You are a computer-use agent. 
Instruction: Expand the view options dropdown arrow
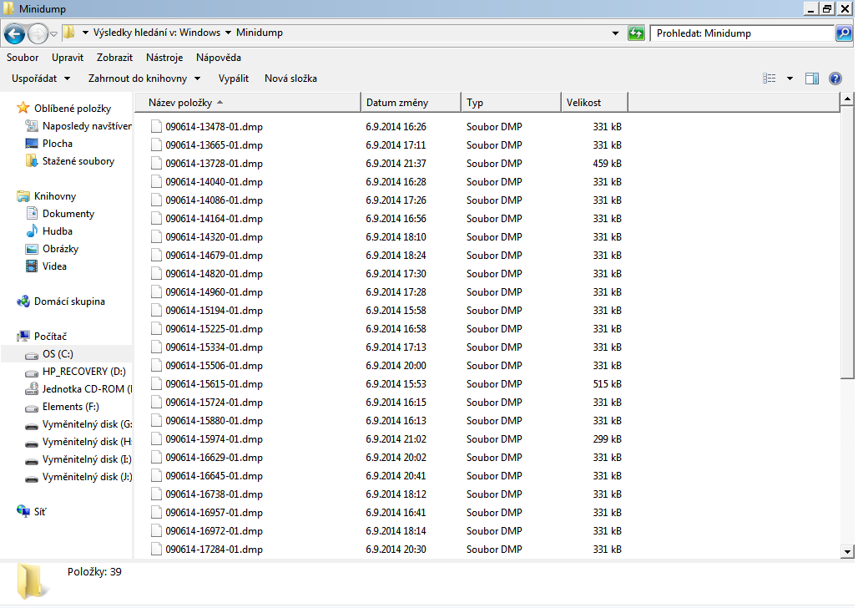[790, 79]
